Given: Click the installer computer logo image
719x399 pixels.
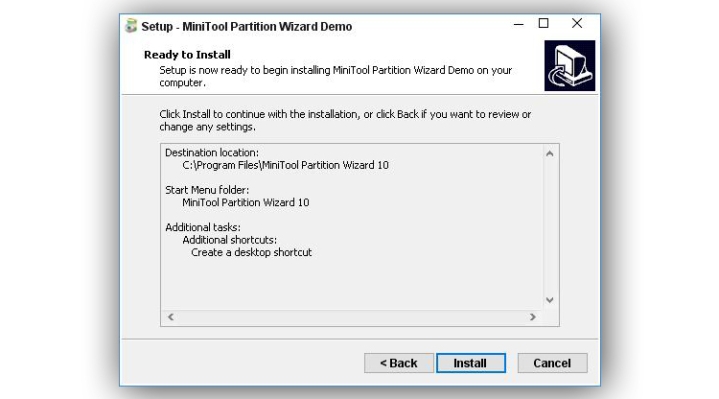Looking at the screenshot, I should [570, 66].
